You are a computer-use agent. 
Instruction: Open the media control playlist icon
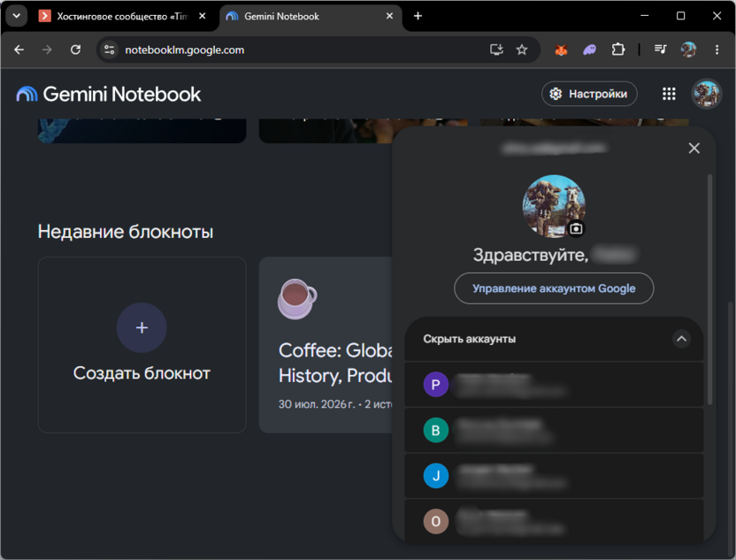[x=661, y=50]
